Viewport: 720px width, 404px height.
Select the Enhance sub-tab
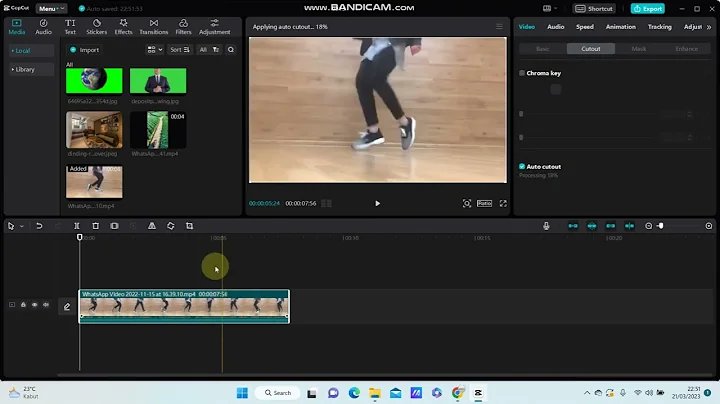pyautogui.click(x=686, y=49)
